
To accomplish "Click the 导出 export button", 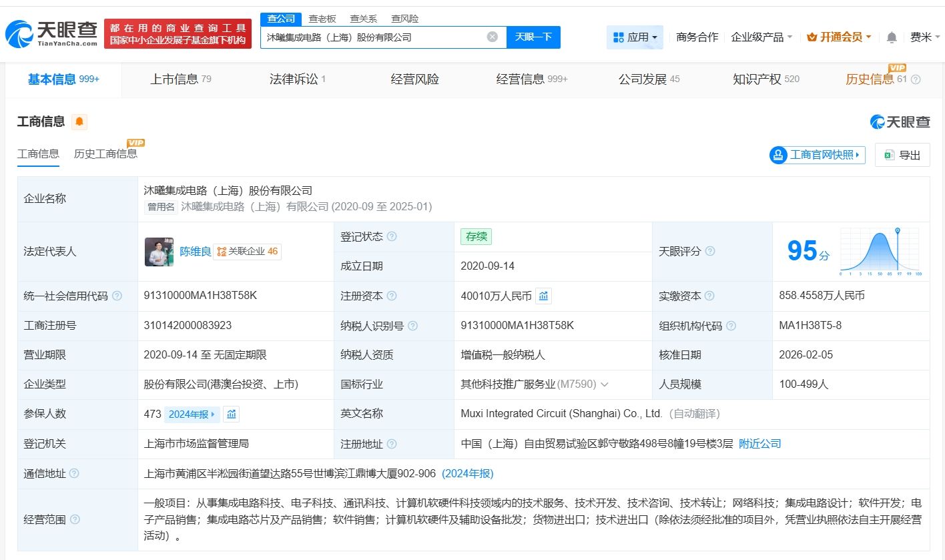I will pyautogui.click(x=902, y=155).
